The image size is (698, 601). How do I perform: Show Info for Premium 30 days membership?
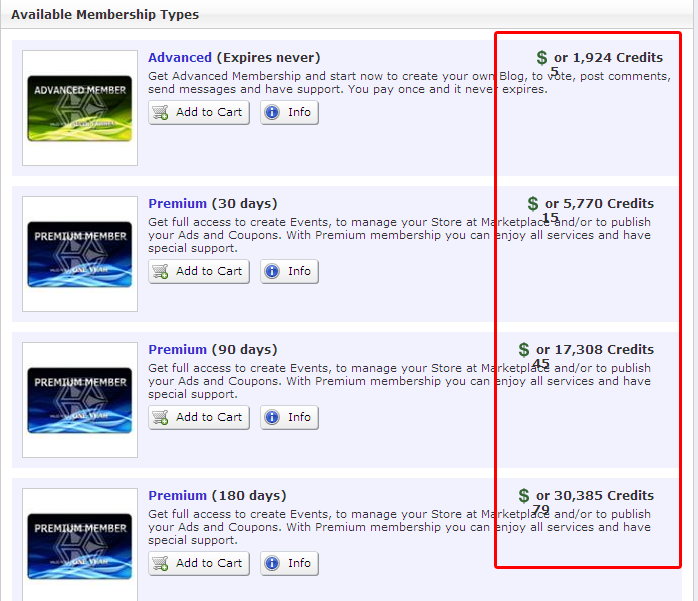click(289, 271)
